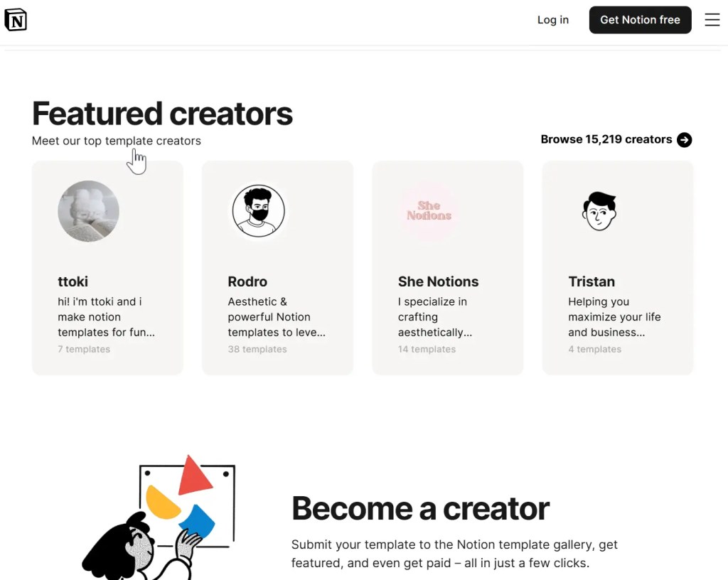Click the arrow icon beside Browse creators

coord(684,140)
